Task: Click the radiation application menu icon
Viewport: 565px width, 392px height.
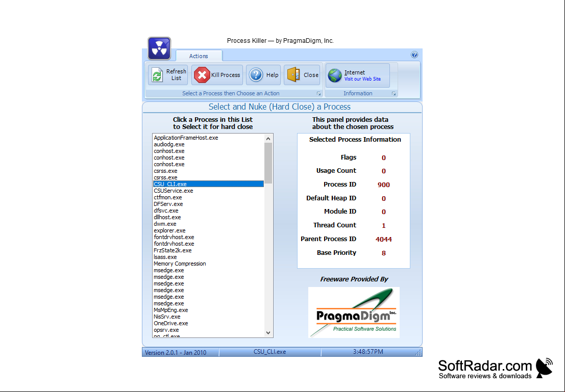Action: click(x=159, y=48)
